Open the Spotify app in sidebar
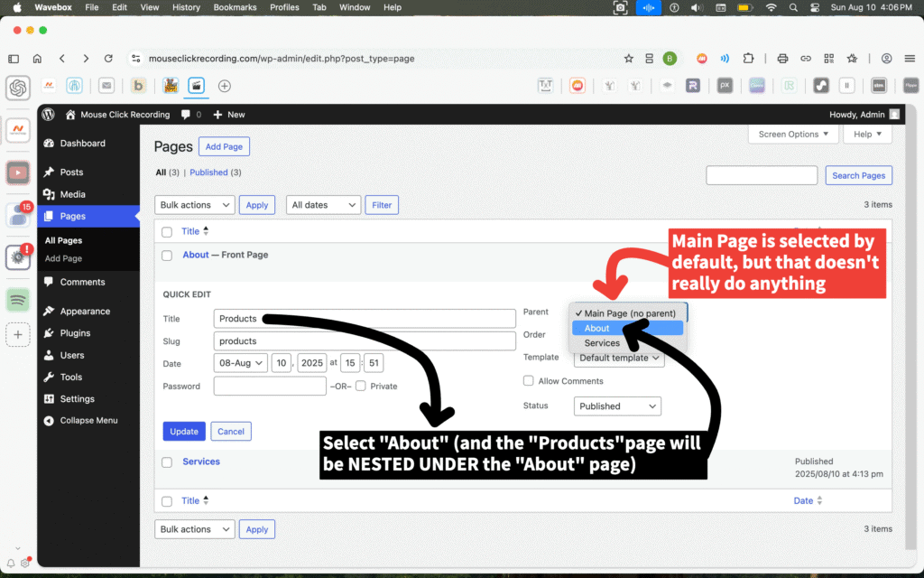Image resolution: width=924 pixels, height=578 pixels. coord(18,300)
